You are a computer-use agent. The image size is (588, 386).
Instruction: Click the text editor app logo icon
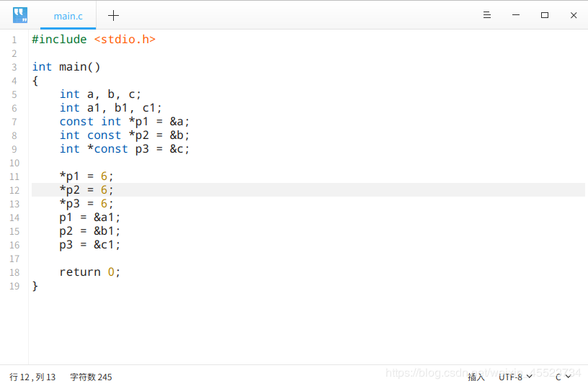(20, 15)
